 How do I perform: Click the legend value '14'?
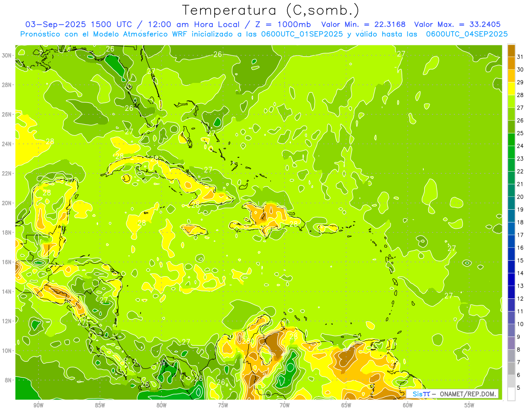click(x=520, y=273)
